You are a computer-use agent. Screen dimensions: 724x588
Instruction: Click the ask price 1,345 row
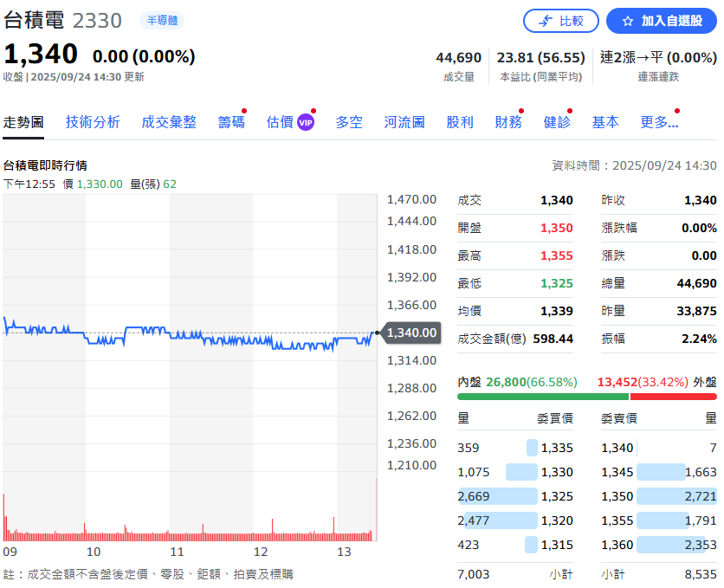659,472
